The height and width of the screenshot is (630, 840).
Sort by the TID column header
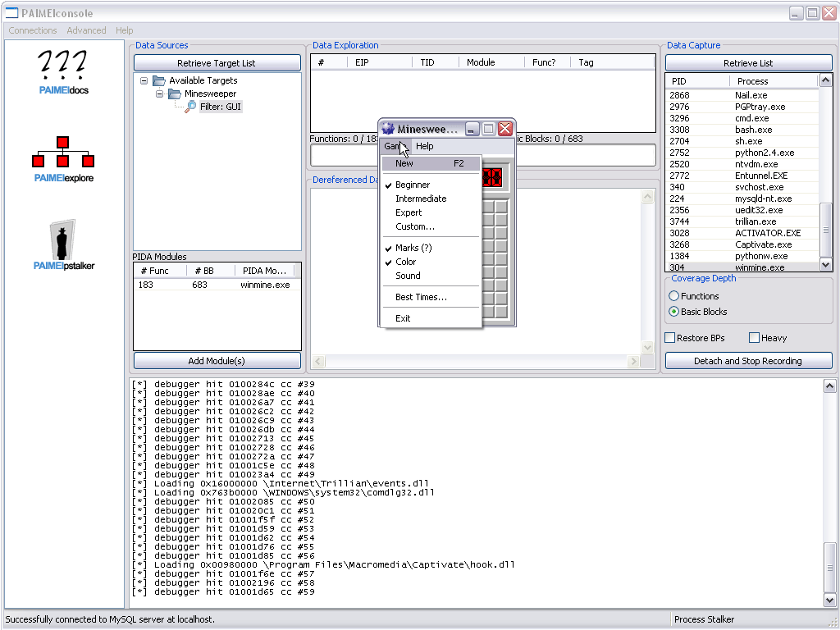point(436,62)
